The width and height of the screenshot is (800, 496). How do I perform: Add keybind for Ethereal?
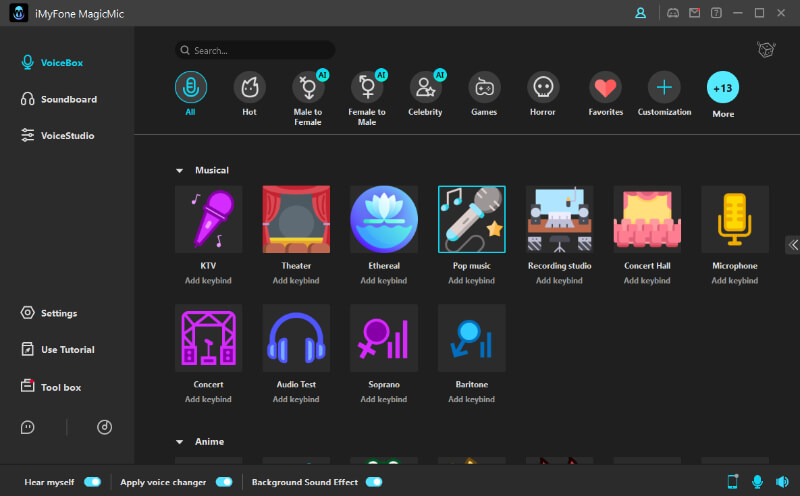click(x=384, y=281)
